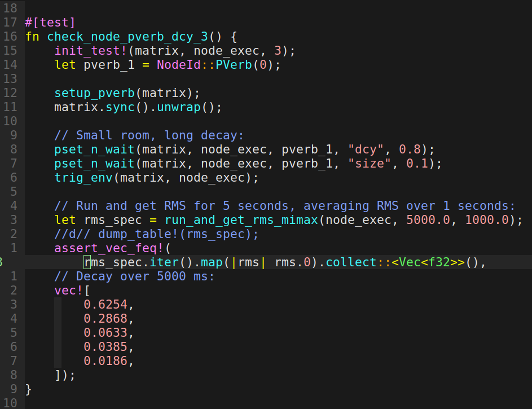Click the map closure |rms|
Viewport: 532px width, 409px height.
(x=248, y=262)
